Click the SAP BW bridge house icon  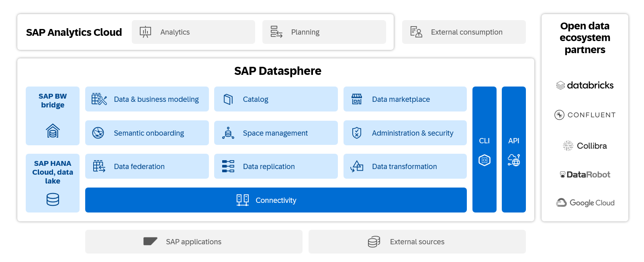53,131
